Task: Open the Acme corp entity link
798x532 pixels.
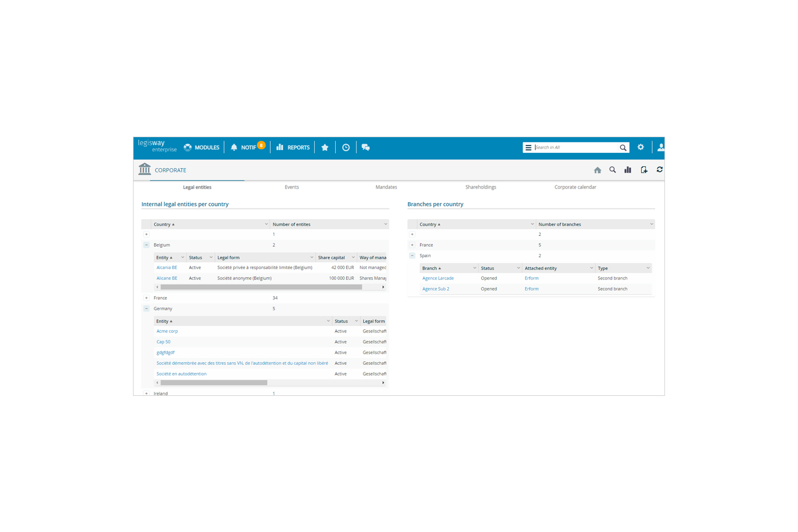Action: 167,331
